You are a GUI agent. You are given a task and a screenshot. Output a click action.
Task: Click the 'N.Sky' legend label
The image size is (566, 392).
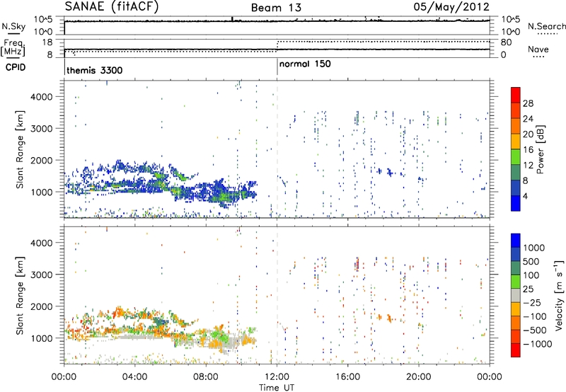(x=13, y=26)
